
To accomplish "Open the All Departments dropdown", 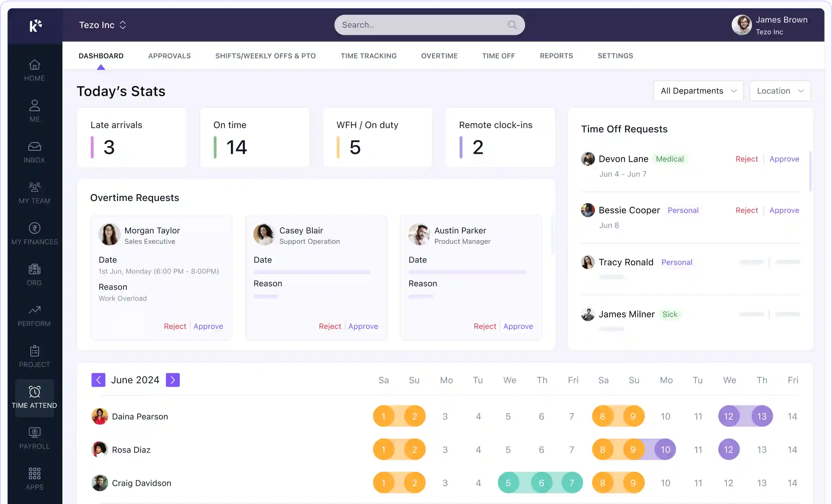I will 698,91.
